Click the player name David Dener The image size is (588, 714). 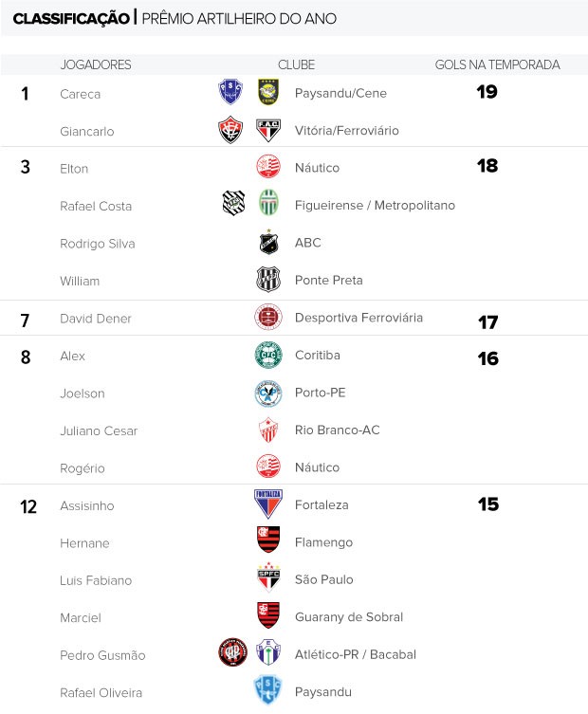[96, 319]
